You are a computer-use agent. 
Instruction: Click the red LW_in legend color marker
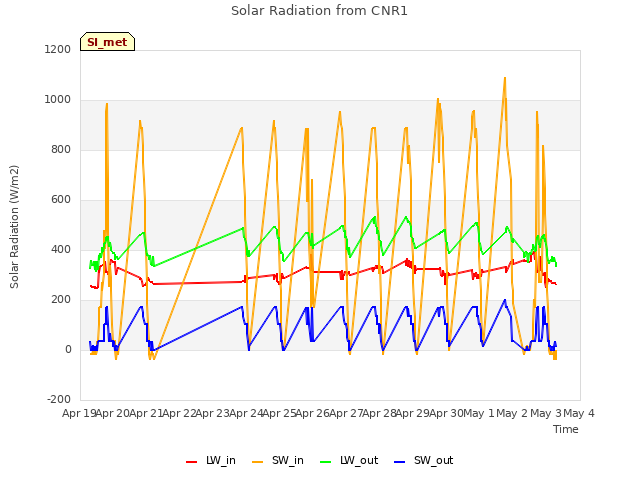tap(191, 462)
